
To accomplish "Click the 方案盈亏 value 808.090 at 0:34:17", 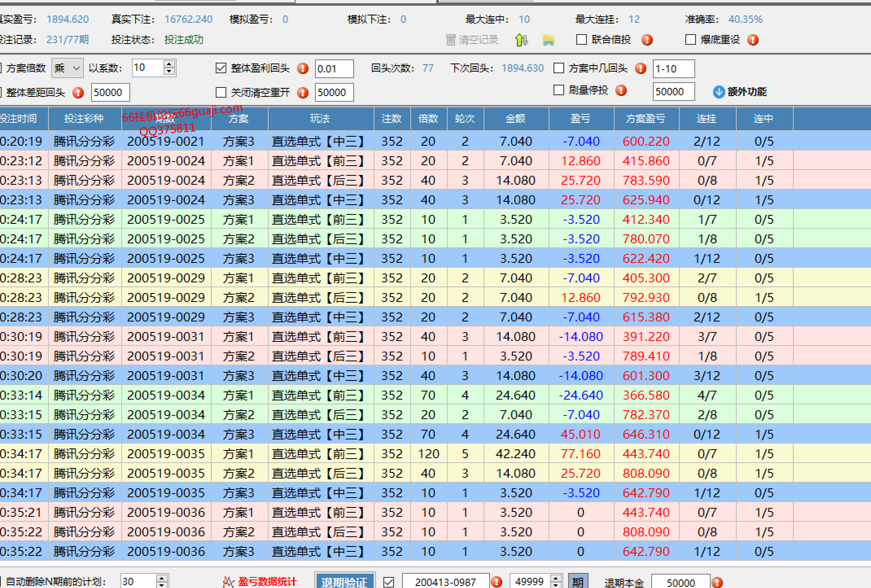I will [646, 473].
